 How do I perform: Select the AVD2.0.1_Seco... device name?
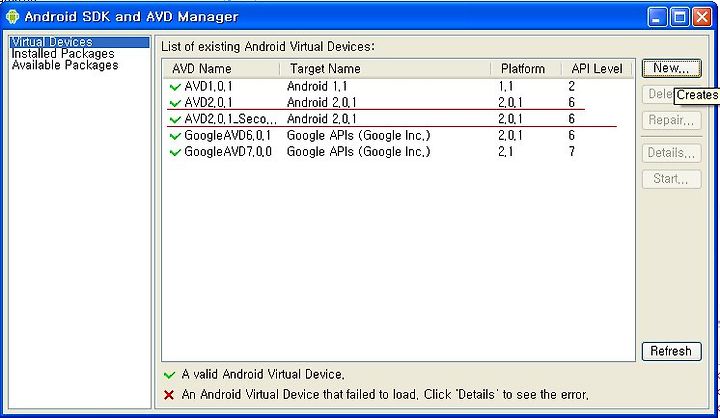pos(231,119)
